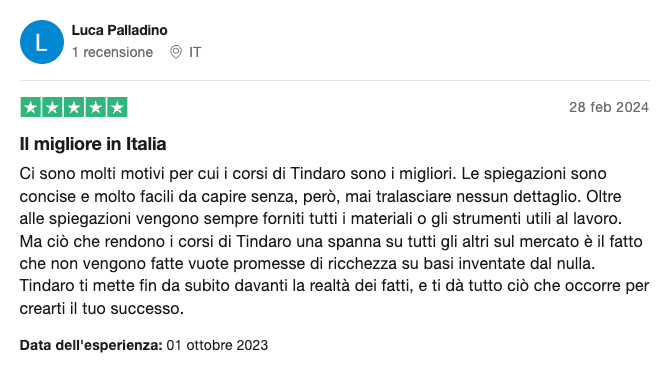Click the final line "crearti il tuo successo."
This screenshot has width=669, height=368.
pyautogui.click(x=102, y=308)
